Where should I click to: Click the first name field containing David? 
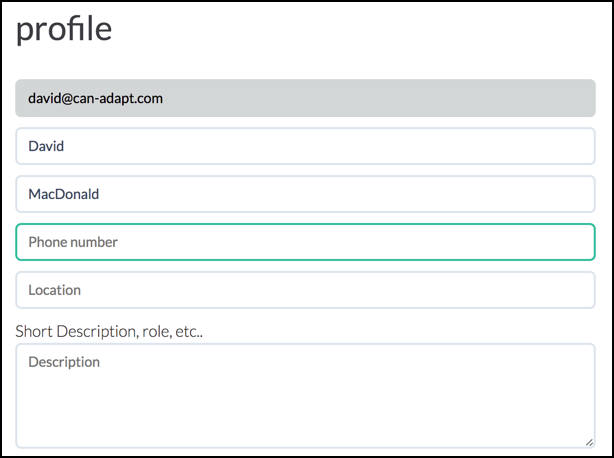(x=305, y=146)
